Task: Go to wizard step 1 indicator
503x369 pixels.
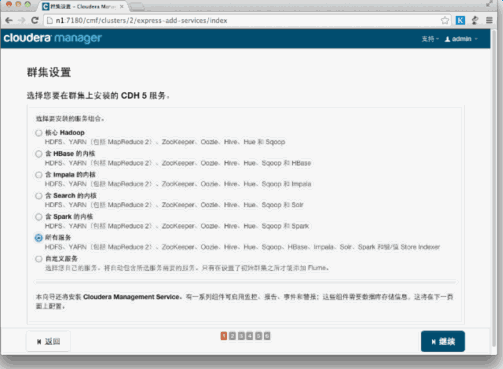Action: tap(224, 336)
